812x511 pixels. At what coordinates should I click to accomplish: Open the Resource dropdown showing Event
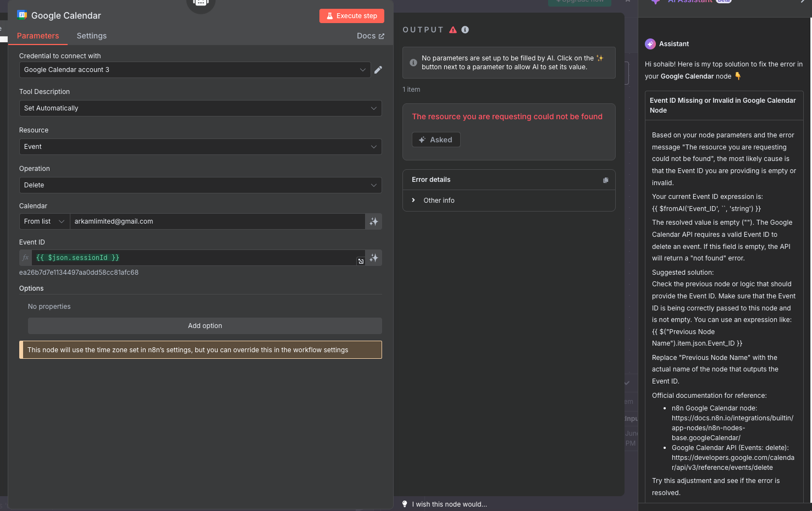click(200, 147)
